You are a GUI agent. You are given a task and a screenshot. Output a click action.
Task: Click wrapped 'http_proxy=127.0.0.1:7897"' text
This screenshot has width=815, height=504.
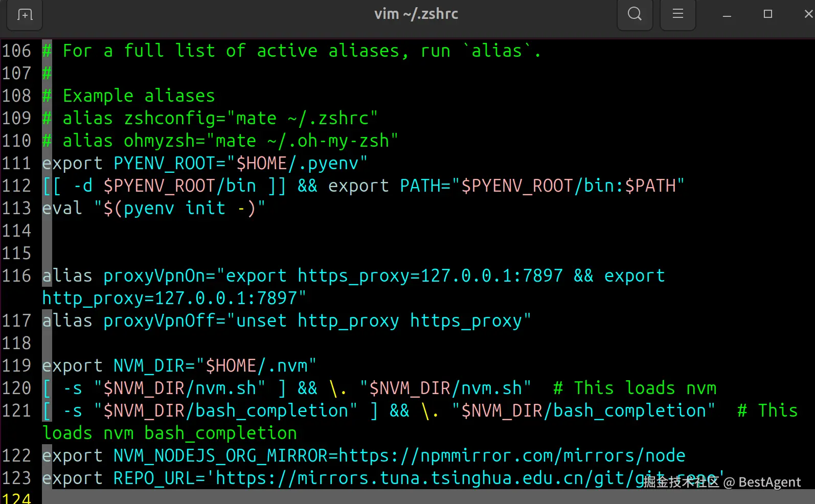coord(174,298)
